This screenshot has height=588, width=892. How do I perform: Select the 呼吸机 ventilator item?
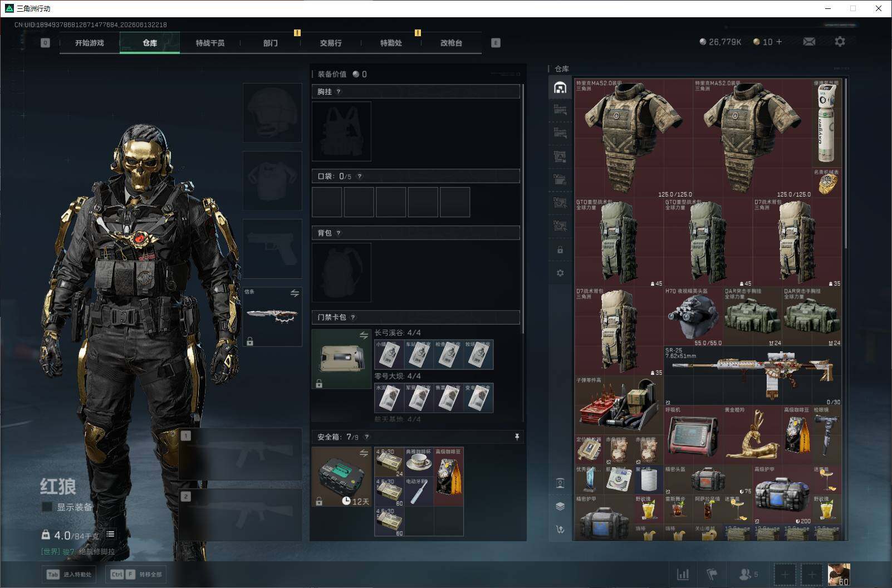click(693, 435)
